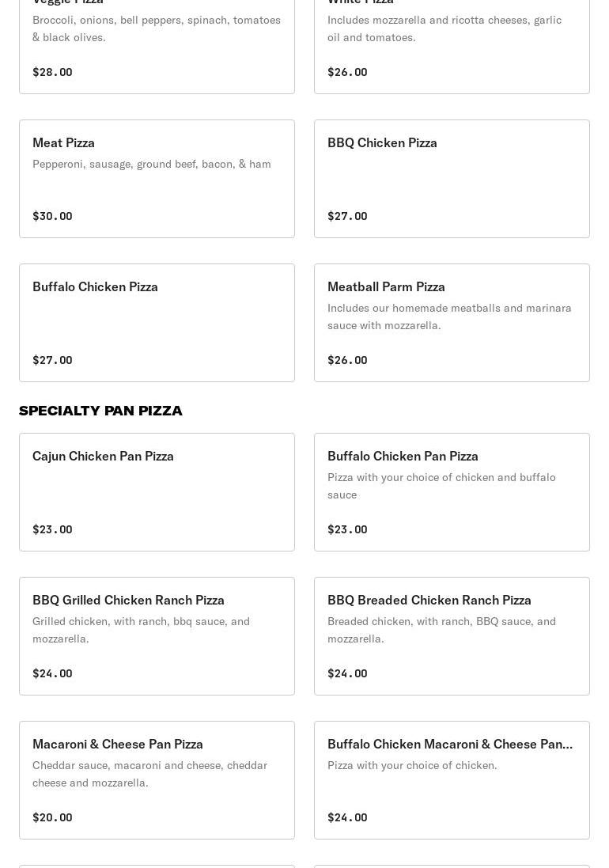Open Buffalo Chicken Pan Pizza item
Screen dimensions: 609x868
[403, 457]
